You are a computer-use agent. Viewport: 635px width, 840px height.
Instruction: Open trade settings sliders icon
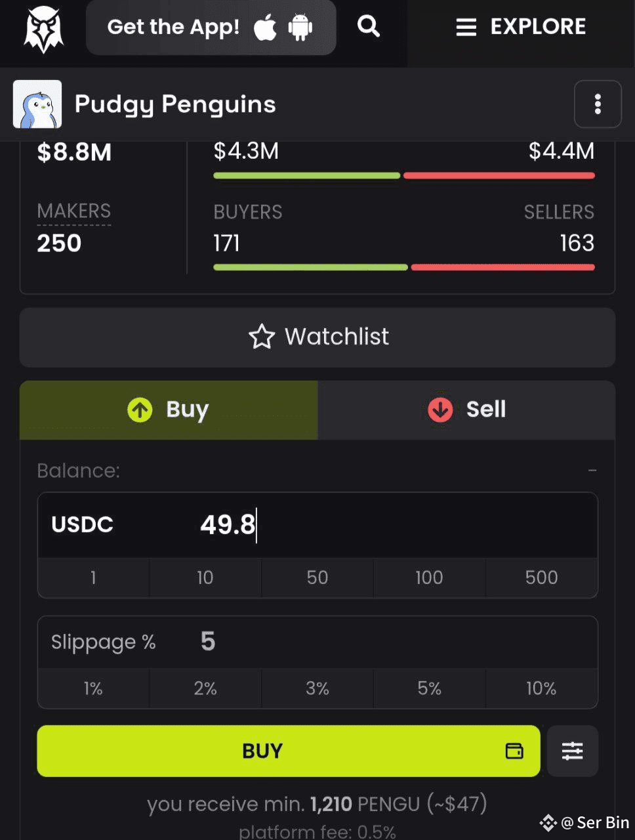[x=572, y=751]
